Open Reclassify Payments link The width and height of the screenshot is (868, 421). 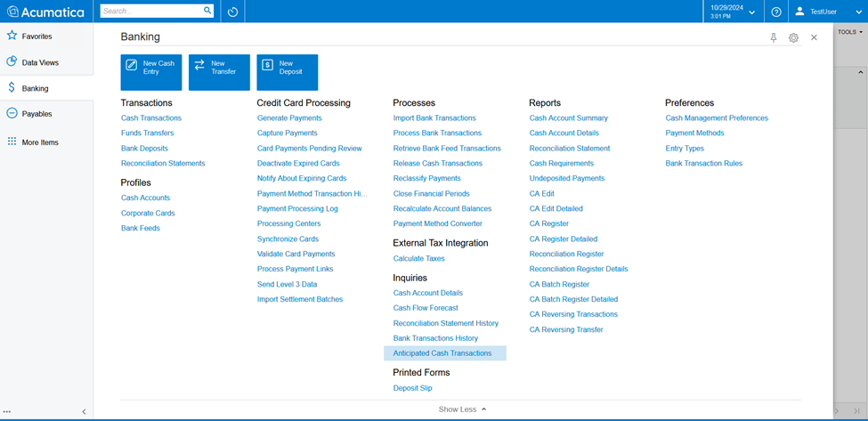(x=426, y=178)
